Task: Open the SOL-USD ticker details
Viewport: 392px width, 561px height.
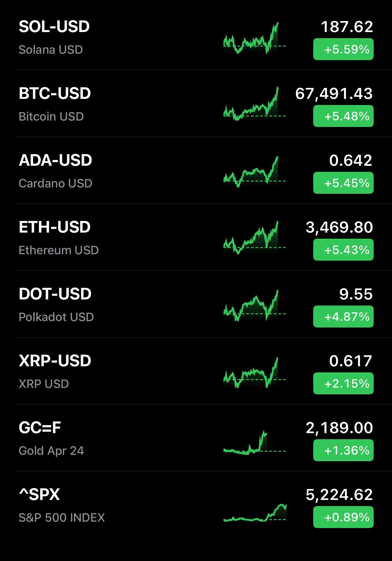Action: (54, 27)
